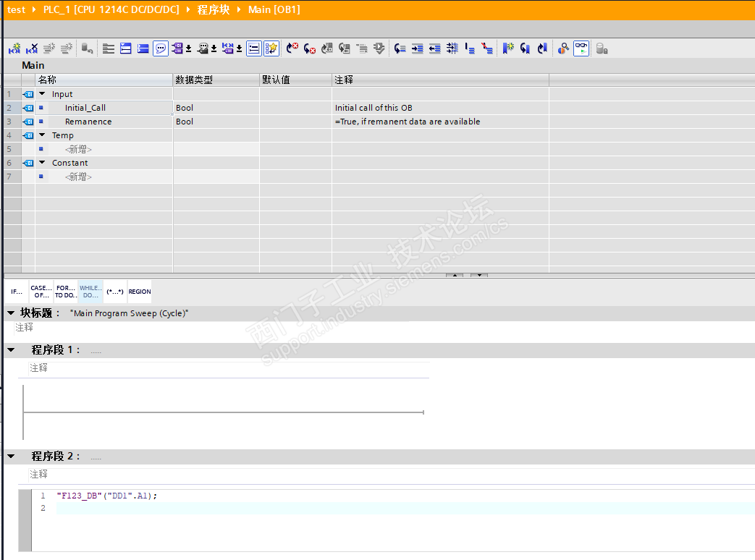Click the test breadcrumb item
Screen dimensions: 755x560
click(x=16, y=9)
